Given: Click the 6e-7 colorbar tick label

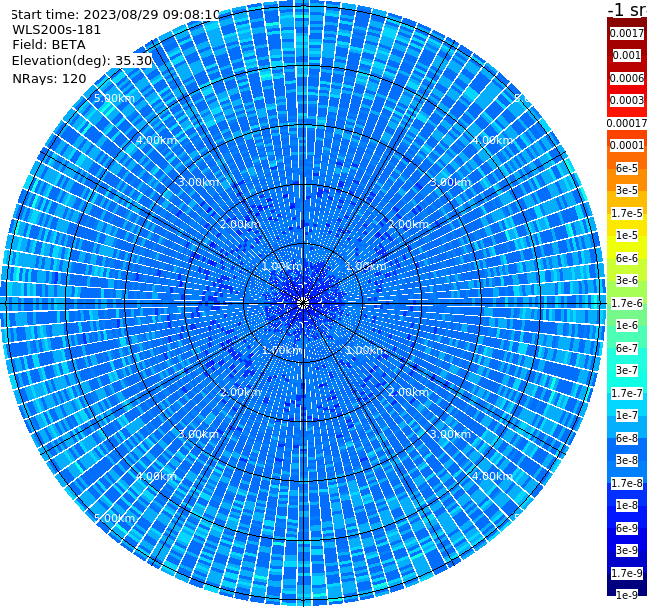Looking at the screenshot, I should [x=626, y=348].
